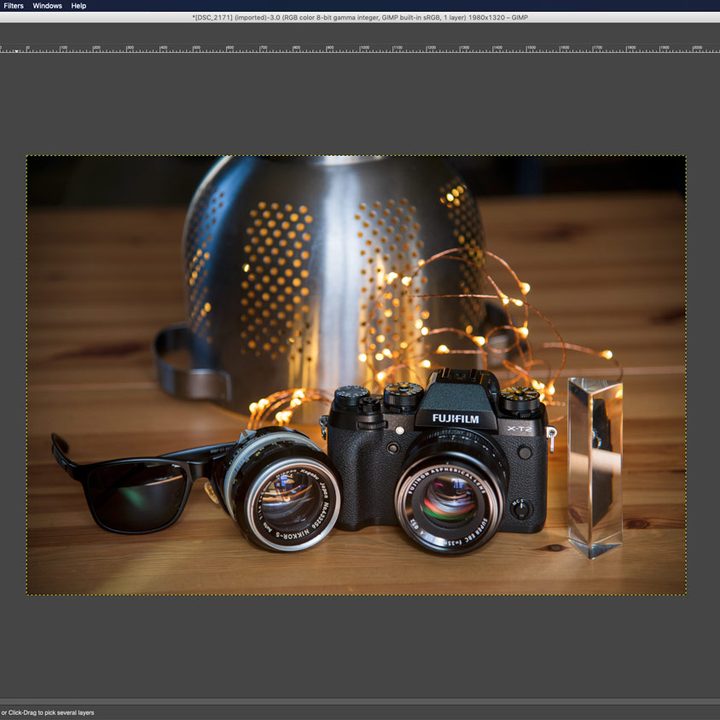Open the Windows menu
This screenshot has width=720, height=720.
pos(47,6)
